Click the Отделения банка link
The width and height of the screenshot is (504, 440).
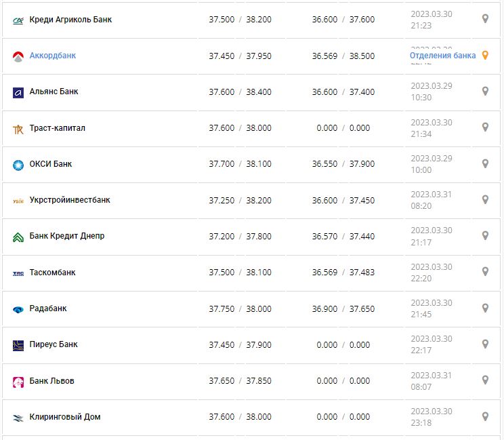[x=442, y=56]
